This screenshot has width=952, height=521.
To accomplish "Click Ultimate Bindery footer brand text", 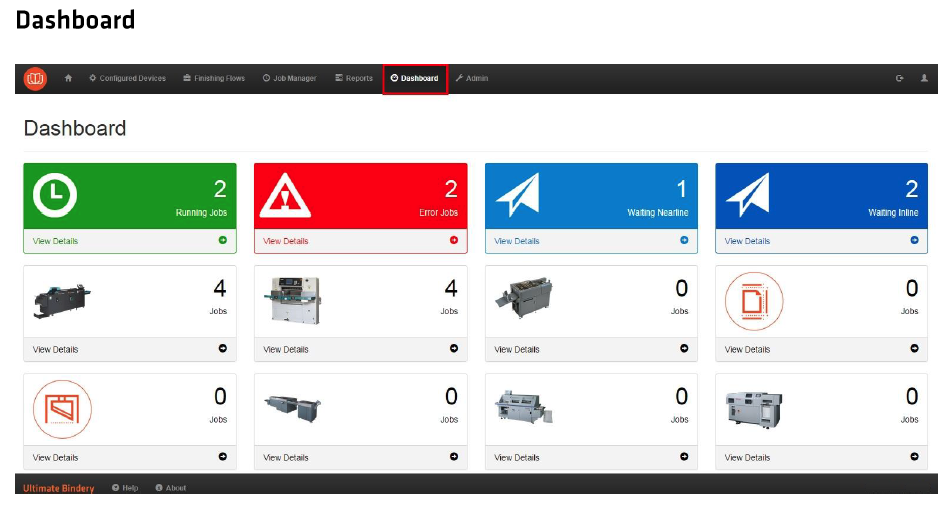I will (x=58, y=488).
